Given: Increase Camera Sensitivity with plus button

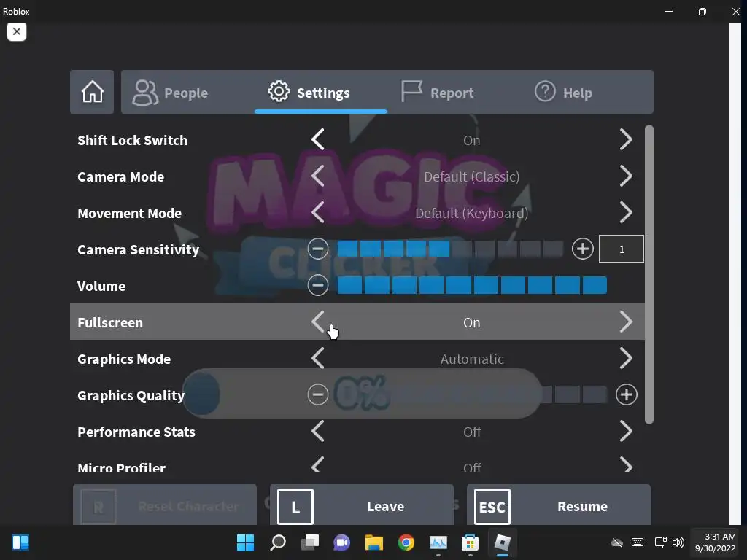Looking at the screenshot, I should [x=583, y=249].
